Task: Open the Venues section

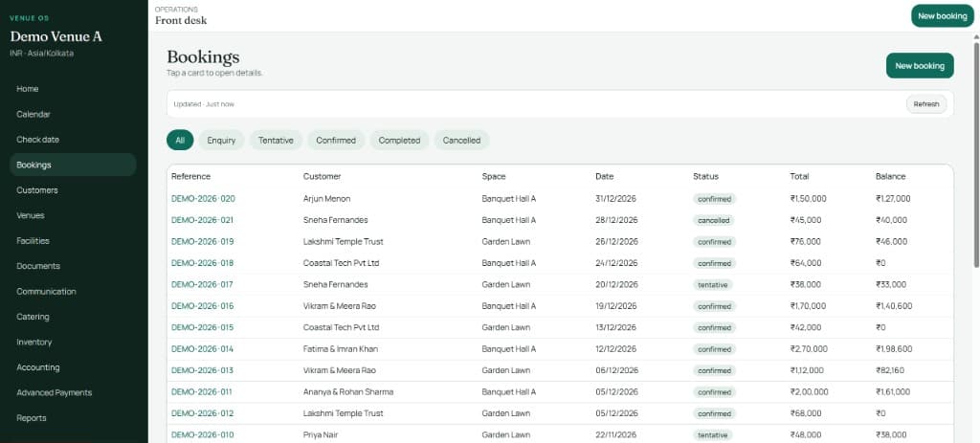Action: click(73, 215)
